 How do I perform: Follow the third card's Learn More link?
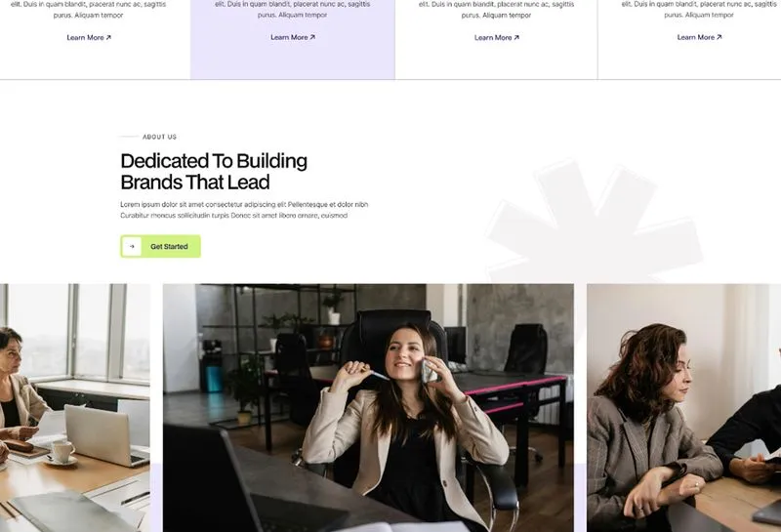point(497,37)
